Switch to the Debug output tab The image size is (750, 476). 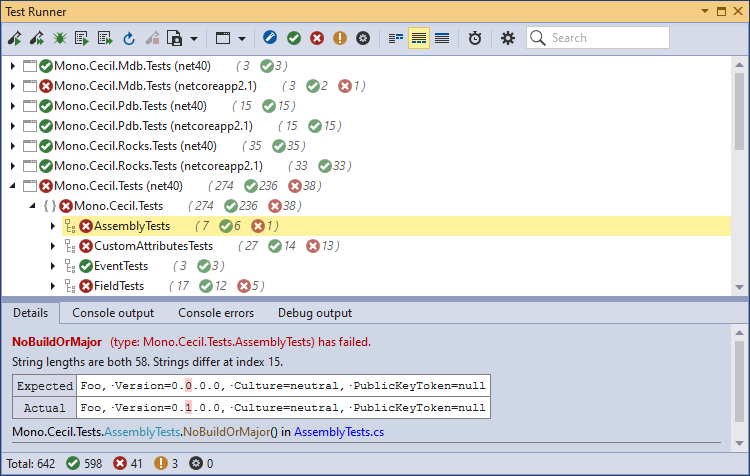point(314,313)
